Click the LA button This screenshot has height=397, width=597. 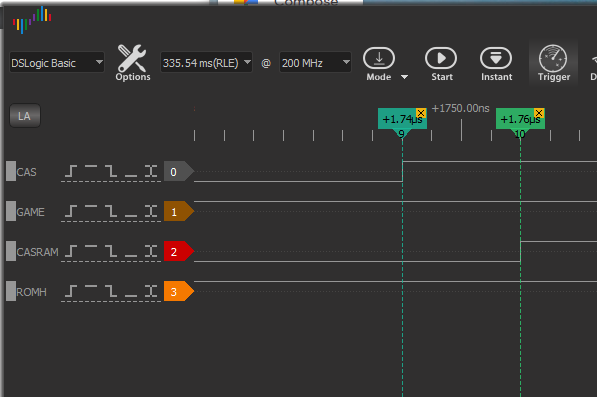coord(24,116)
